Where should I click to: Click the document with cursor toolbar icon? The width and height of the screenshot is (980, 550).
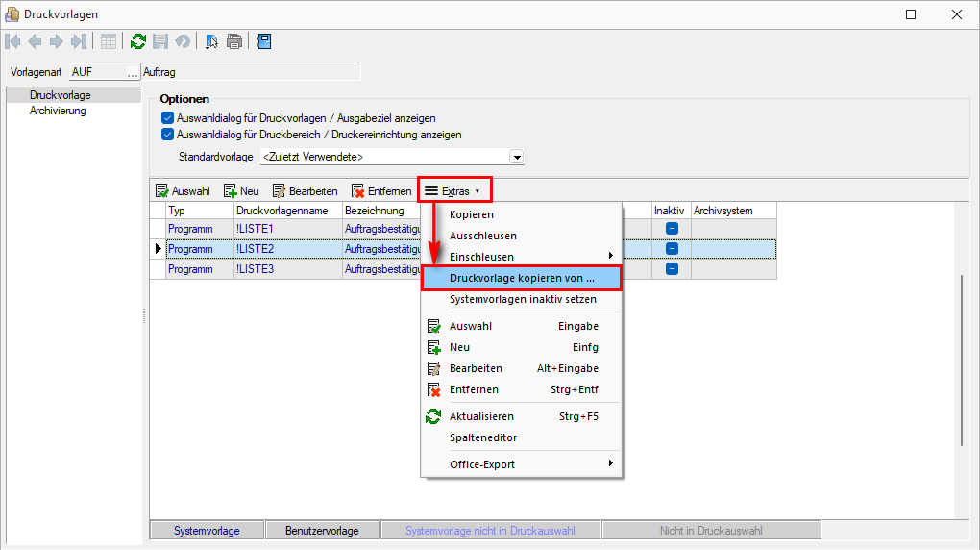pos(212,42)
